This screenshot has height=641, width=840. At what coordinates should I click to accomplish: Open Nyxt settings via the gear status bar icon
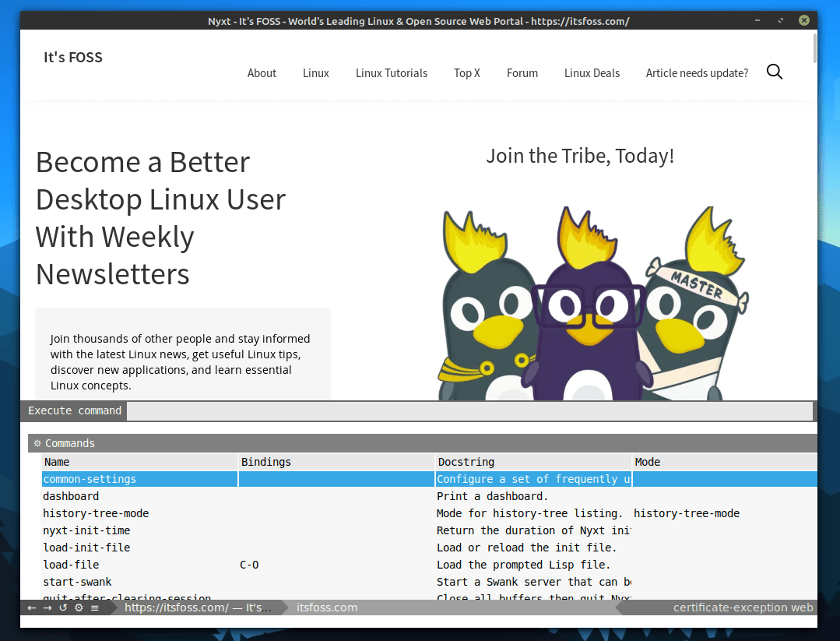coord(78,608)
